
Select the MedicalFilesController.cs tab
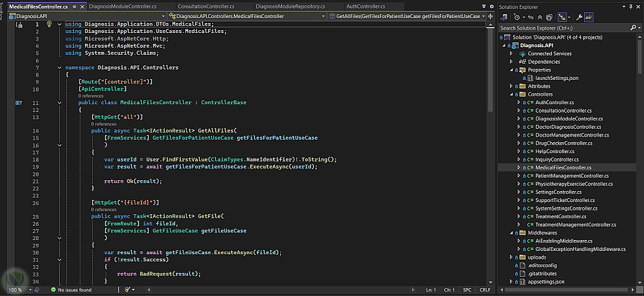pyautogui.click(x=38, y=6)
